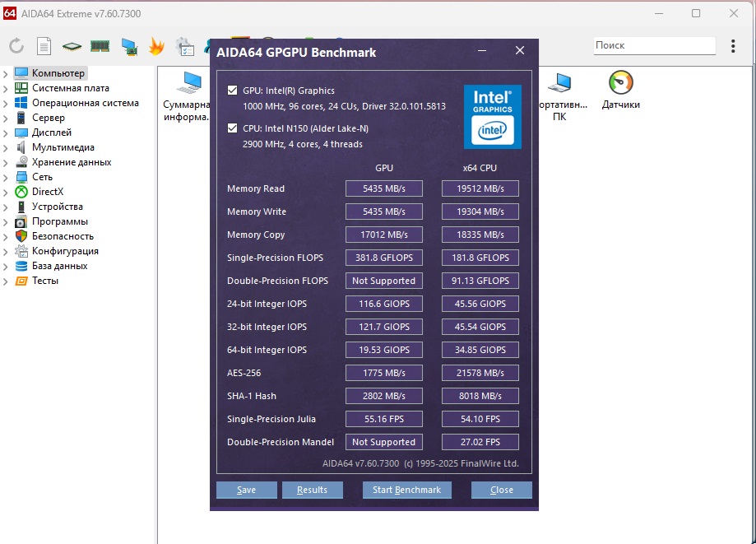Expand the Компьютер tree node arrow
This screenshot has width=756, height=544.
[x=5, y=74]
